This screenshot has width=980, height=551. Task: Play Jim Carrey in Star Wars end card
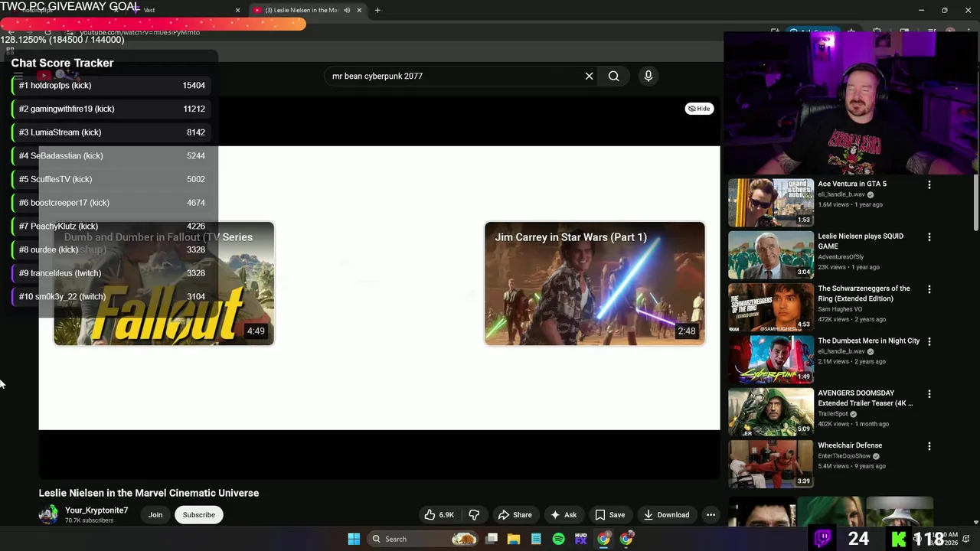click(x=595, y=284)
